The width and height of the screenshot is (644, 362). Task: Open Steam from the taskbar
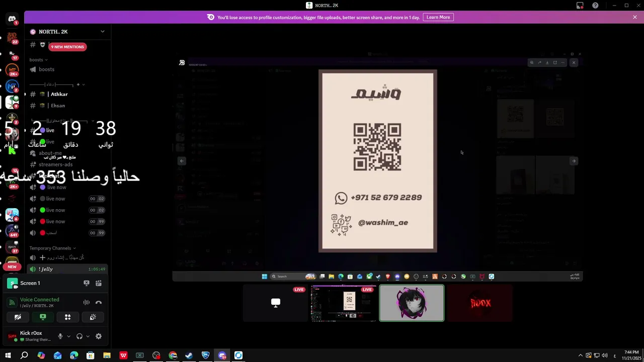coord(189,355)
